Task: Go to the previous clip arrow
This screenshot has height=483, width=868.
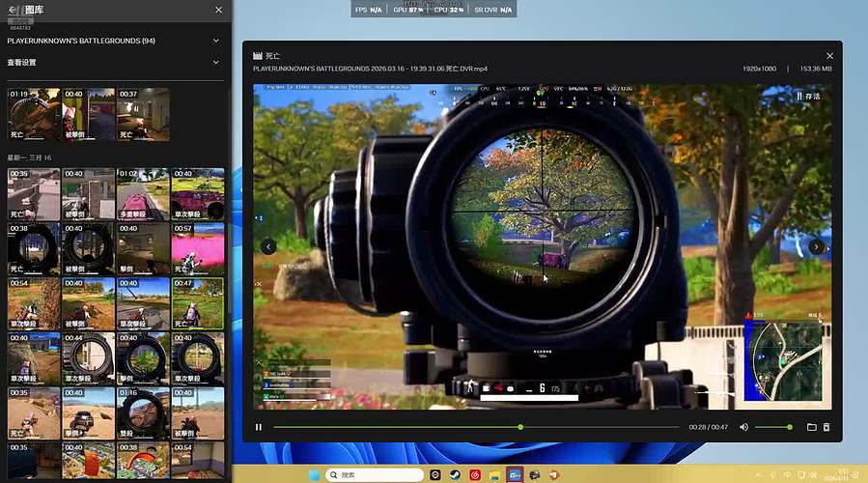Action: pos(268,246)
